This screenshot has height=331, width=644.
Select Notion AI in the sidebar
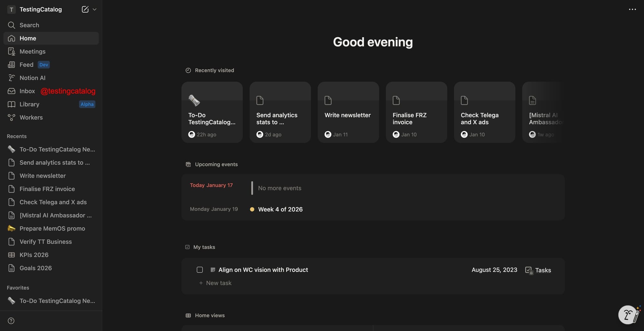(32, 78)
